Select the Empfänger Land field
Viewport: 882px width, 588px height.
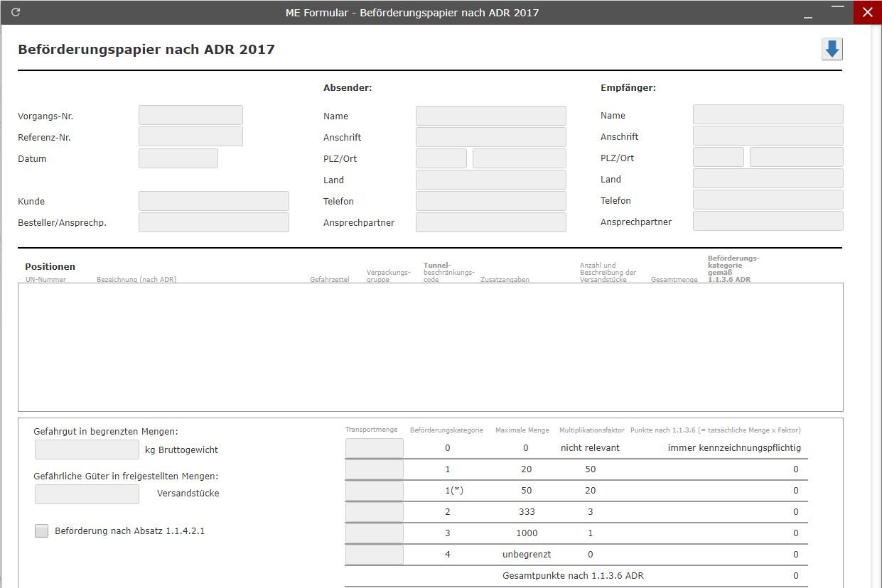[x=768, y=179]
